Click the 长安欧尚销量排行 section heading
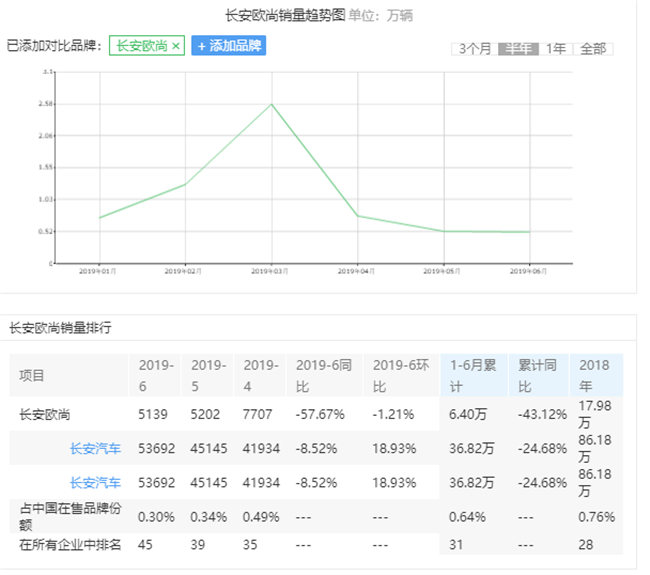 (61, 328)
